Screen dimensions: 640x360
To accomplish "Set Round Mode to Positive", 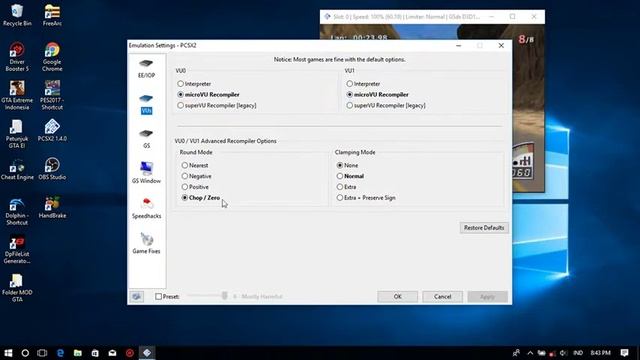I will (x=195, y=187).
